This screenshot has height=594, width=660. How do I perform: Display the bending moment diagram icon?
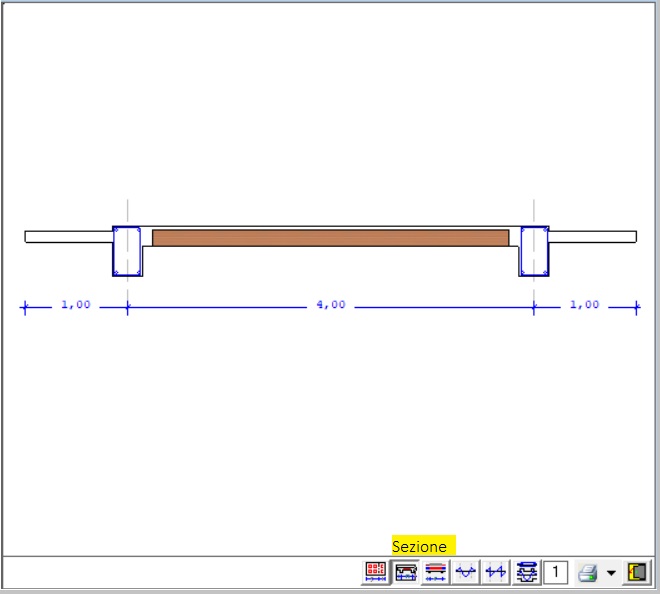coord(466,572)
